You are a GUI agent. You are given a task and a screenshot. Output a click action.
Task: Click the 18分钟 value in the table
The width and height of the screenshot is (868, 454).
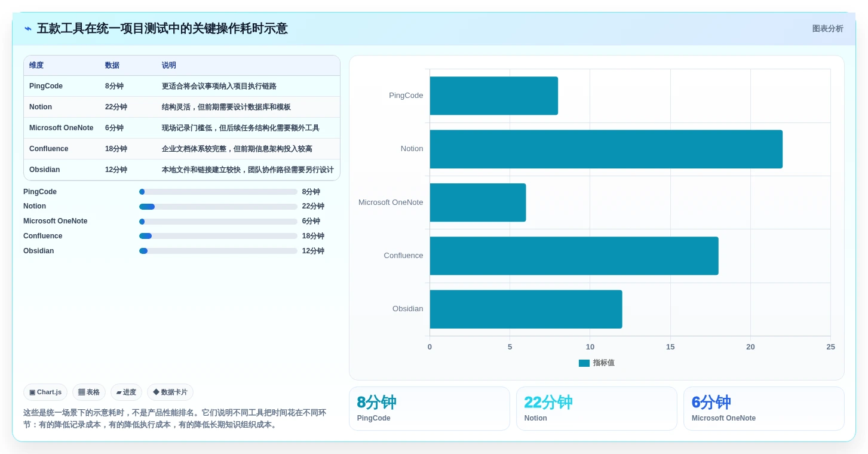(116, 149)
